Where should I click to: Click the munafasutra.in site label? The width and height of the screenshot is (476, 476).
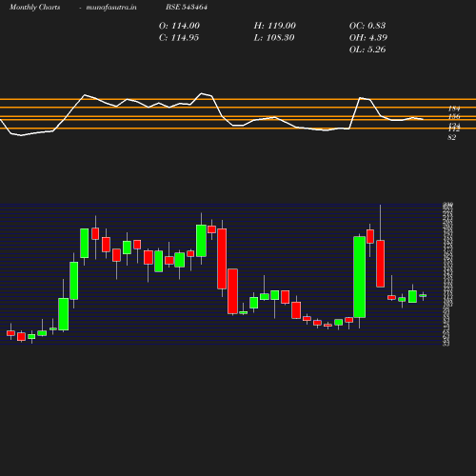point(111,7)
